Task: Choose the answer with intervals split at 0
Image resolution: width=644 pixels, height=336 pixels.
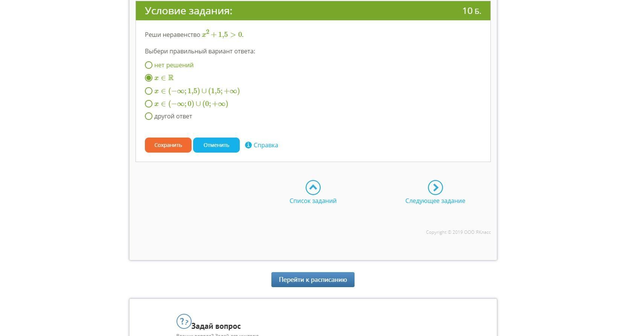Action: (x=149, y=104)
